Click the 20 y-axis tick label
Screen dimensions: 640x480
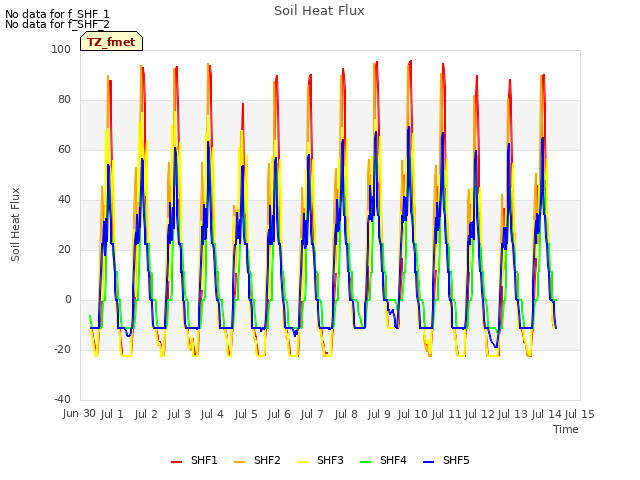point(64,249)
